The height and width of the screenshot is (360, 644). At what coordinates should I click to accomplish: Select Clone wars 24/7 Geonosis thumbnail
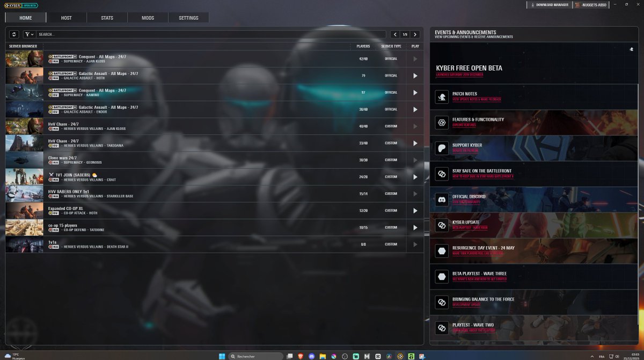click(25, 160)
